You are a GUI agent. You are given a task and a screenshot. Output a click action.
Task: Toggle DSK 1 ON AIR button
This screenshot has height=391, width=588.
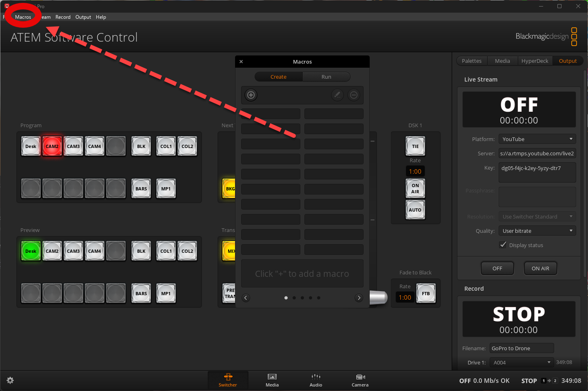tap(415, 189)
